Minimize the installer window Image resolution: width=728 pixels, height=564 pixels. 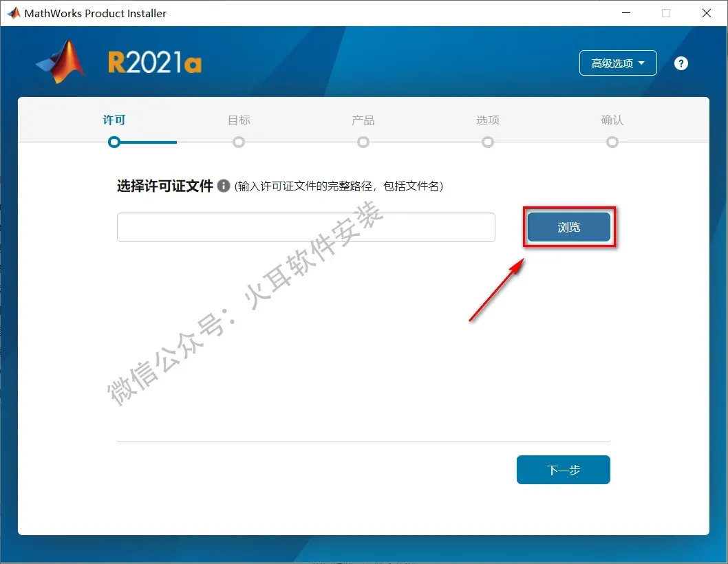tap(626, 13)
